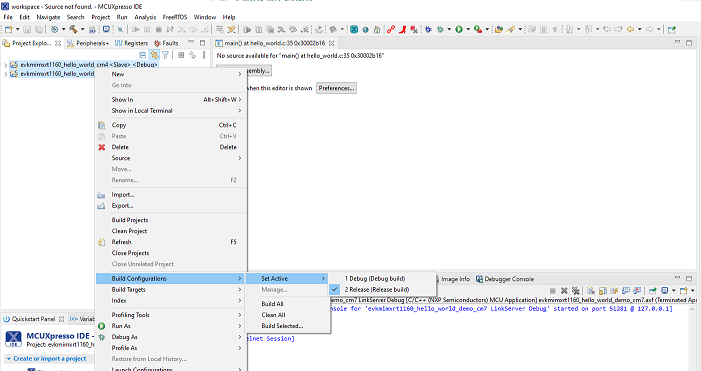Open the Analysis menu in menu bar
The image size is (701, 371).
click(145, 17)
